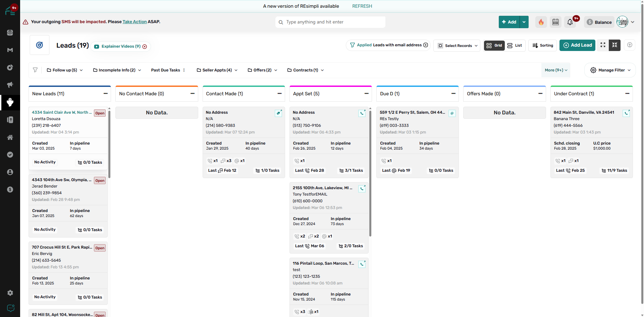Click Sorting button
The height and width of the screenshot is (317, 644).
[x=543, y=45]
